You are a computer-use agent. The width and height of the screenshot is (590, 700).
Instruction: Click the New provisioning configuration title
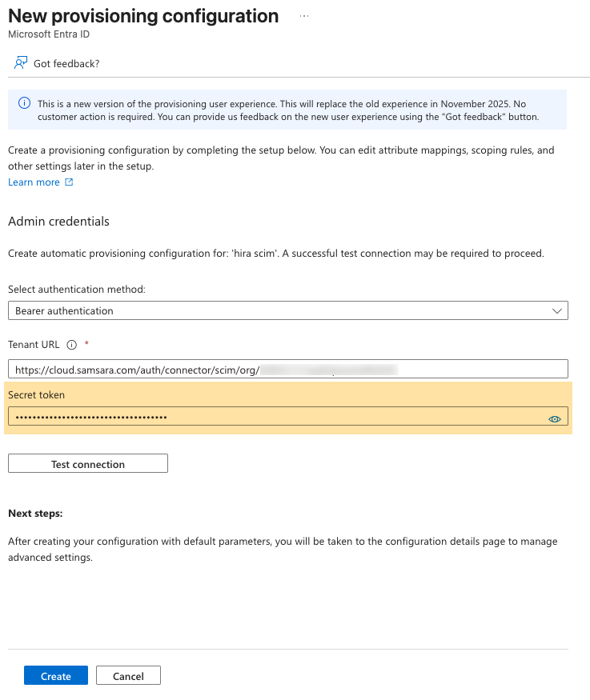tap(143, 16)
